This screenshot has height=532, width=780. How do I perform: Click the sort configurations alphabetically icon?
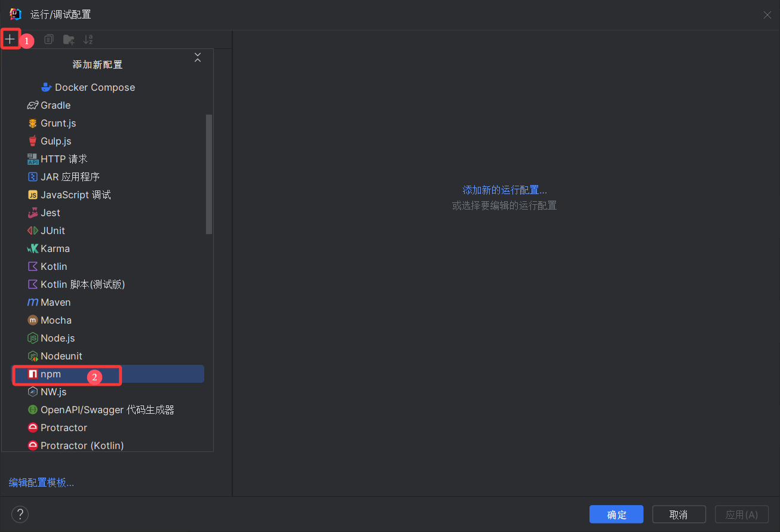88,39
